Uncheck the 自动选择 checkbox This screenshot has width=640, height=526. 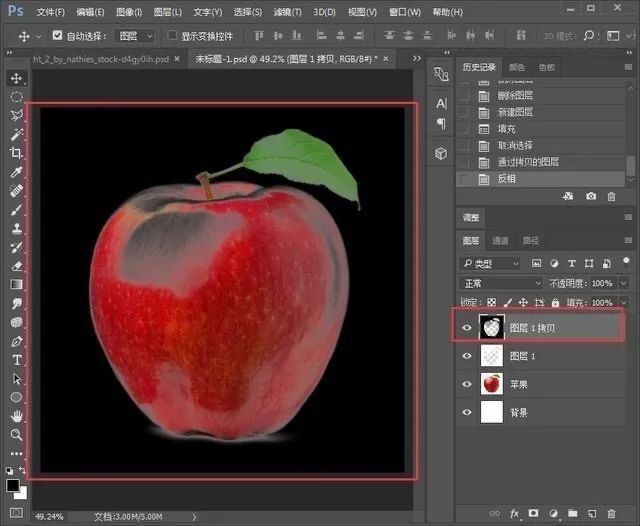coord(57,35)
